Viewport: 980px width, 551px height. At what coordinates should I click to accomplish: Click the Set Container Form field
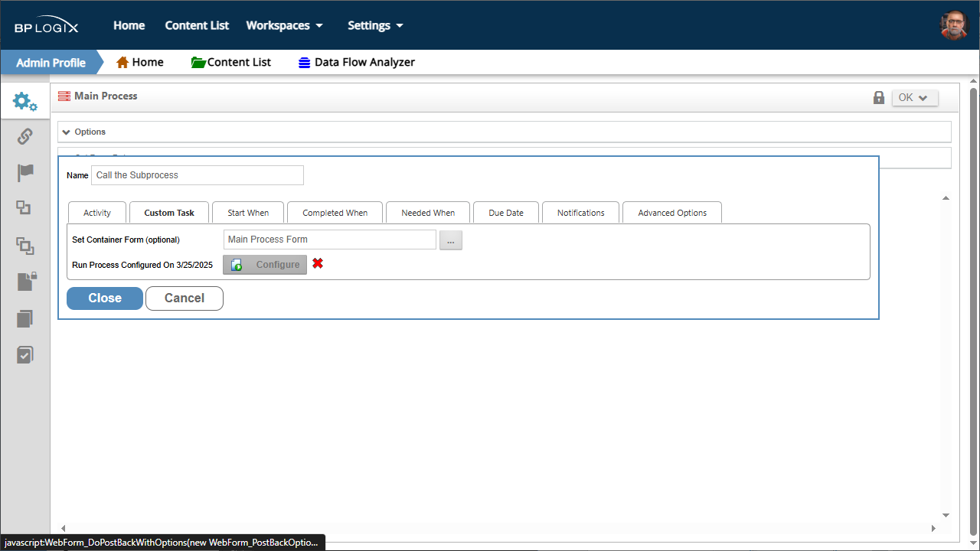point(330,240)
